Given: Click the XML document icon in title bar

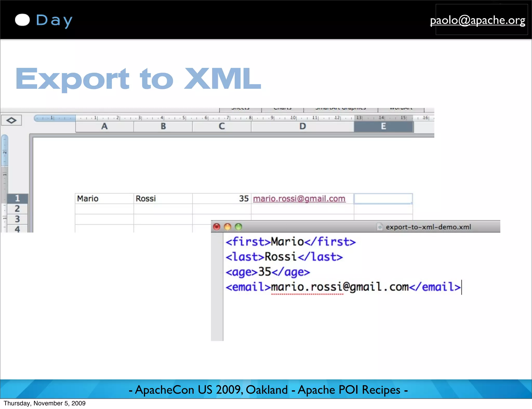Looking at the screenshot, I should (380, 227).
